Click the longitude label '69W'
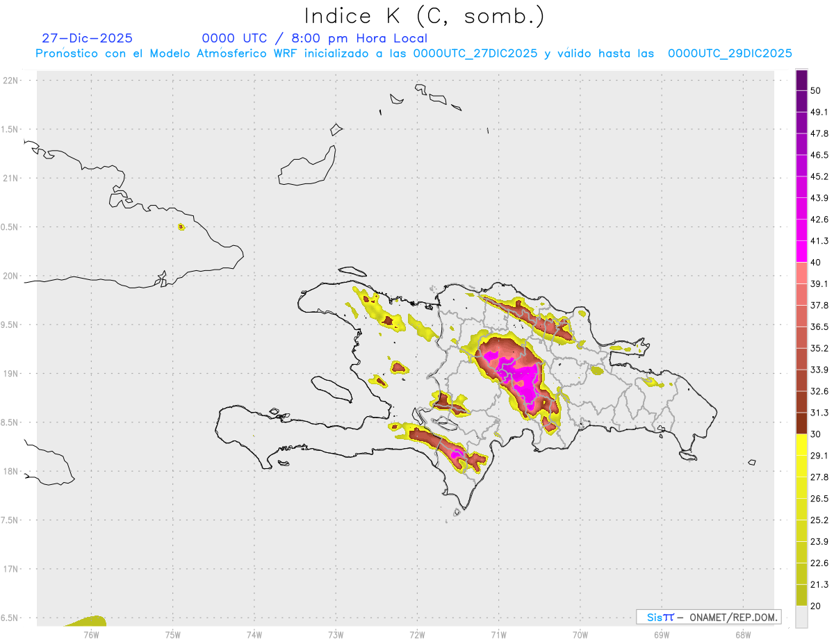The width and height of the screenshot is (834, 644). pyautogui.click(x=662, y=634)
